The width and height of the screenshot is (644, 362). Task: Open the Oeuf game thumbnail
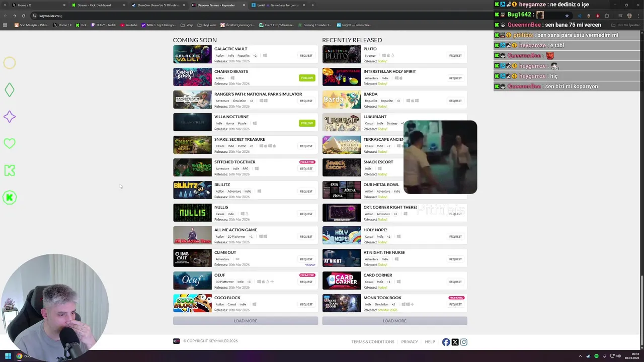(192, 281)
